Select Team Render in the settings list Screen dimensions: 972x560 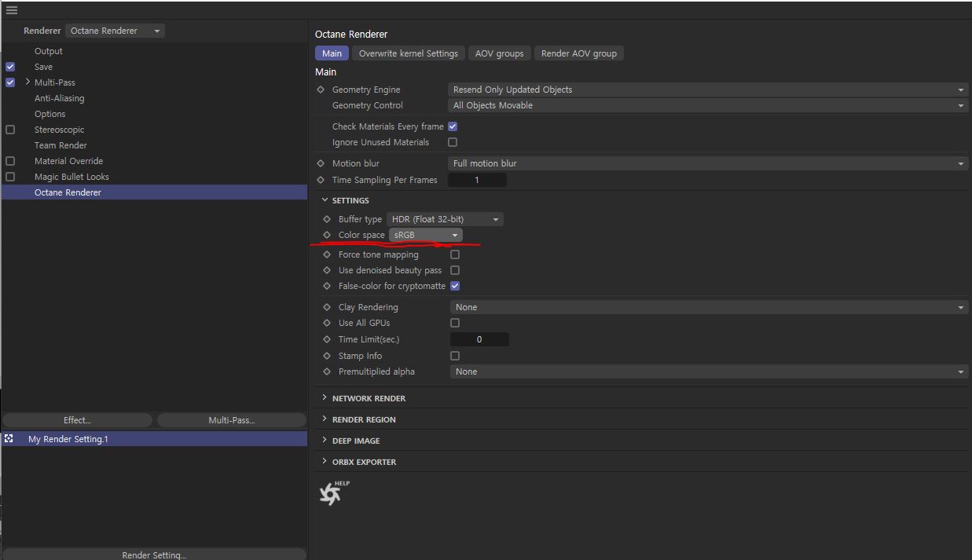[61, 145]
